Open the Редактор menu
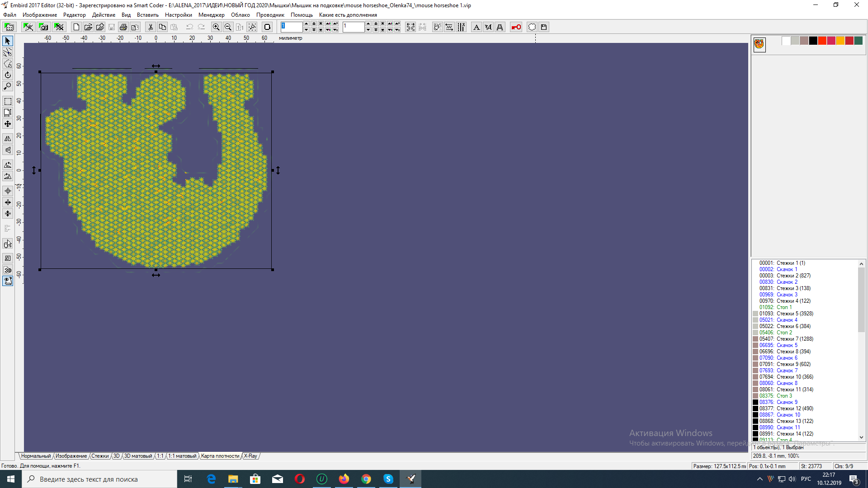 [74, 15]
